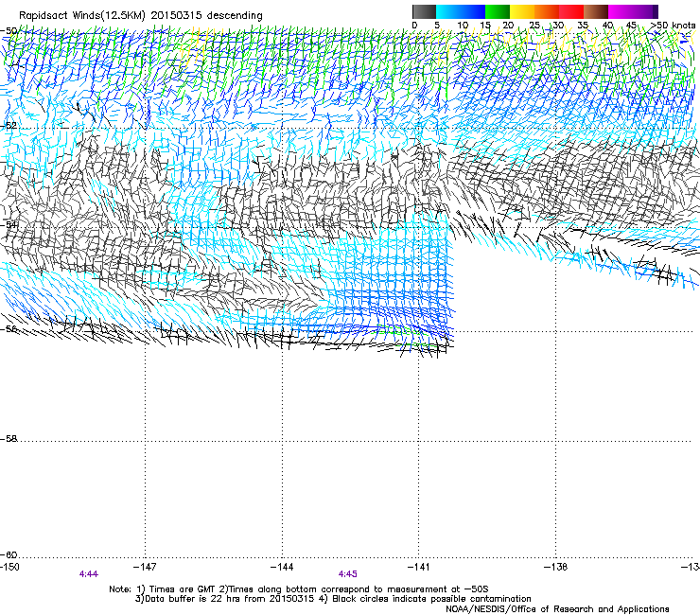Click the '-144' longitude axis label
The image size is (700, 615).
[x=282, y=567]
